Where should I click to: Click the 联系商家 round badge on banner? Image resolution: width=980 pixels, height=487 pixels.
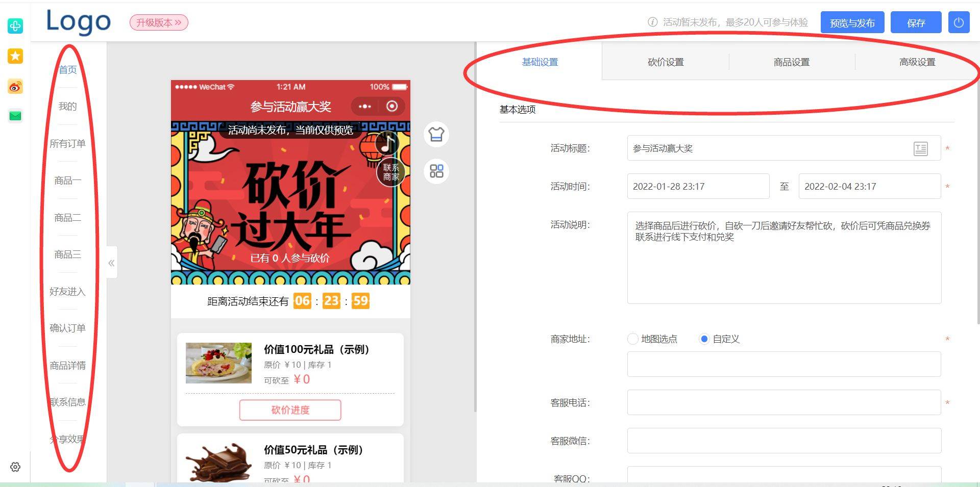point(391,172)
